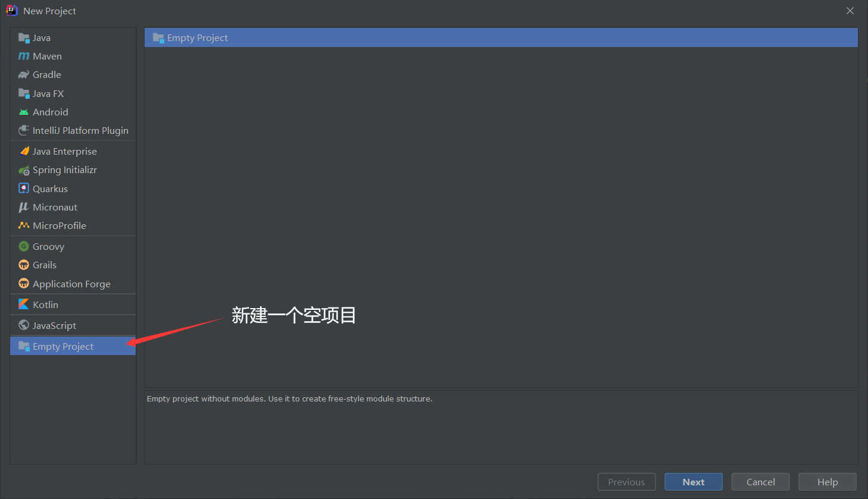Click the MicroProfile icon

pyautogui.click(x=24, y=225)
